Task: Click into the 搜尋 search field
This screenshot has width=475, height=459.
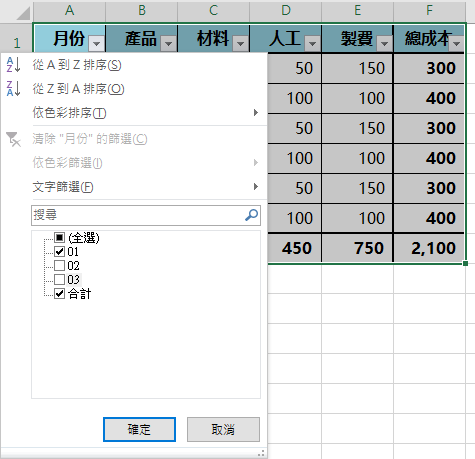Action: coord(146,215)
